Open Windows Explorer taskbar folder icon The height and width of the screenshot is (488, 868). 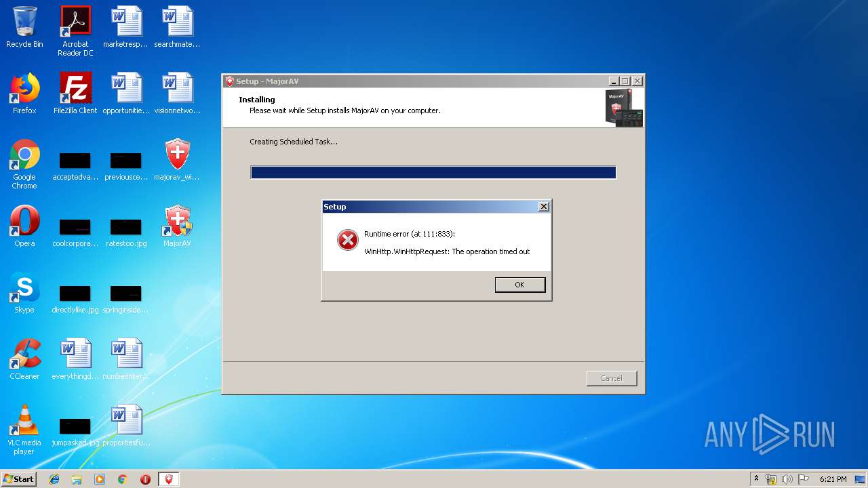point(77,479)
